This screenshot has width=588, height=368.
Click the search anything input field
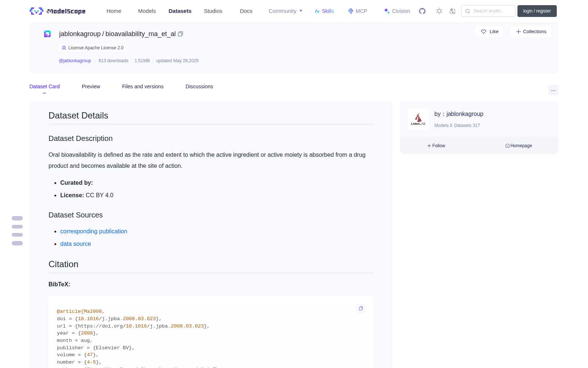pos(488,11)
